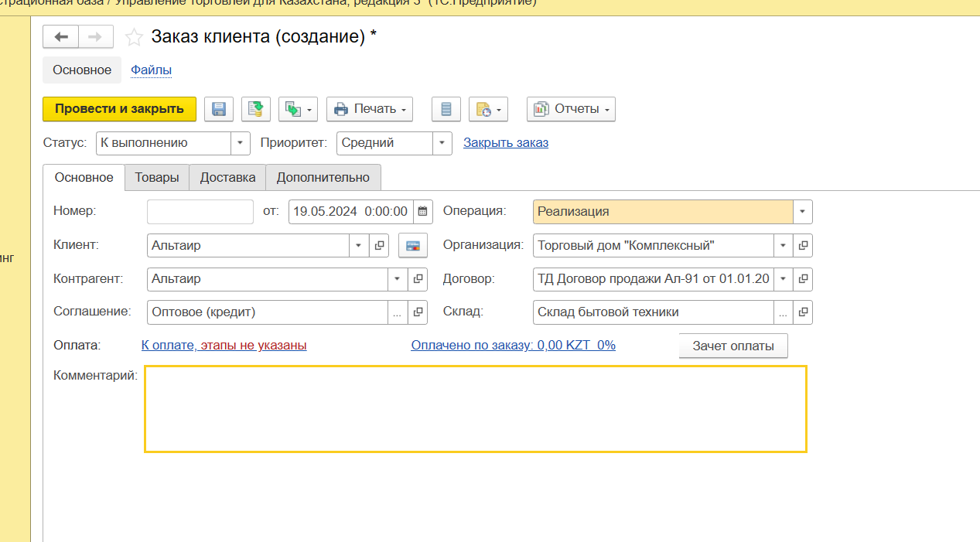Image resolution: width=980 pixels, height=542 pixels.
Task: Expand the Приоритет dropdown
Action: pos(442,143)
